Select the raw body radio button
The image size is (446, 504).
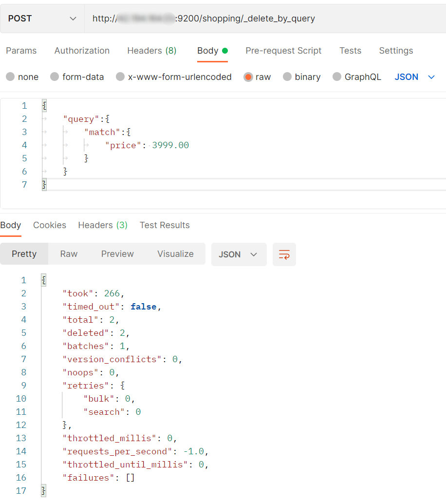(x=248, y=77)
